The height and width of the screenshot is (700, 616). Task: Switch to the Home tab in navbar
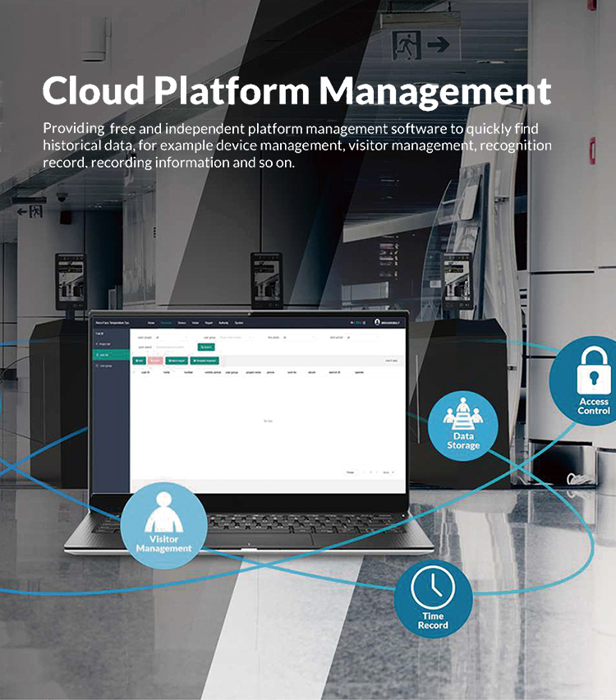[x=150, y=323]
